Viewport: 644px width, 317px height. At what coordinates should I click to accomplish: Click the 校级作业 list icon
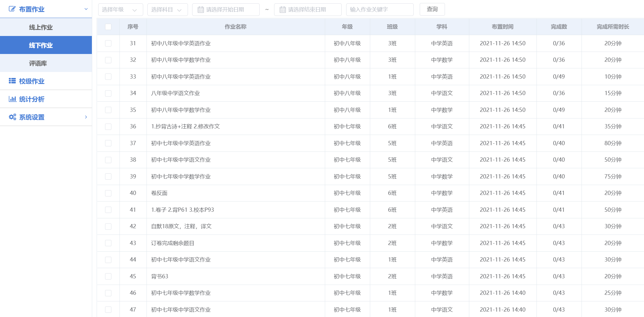12,81
